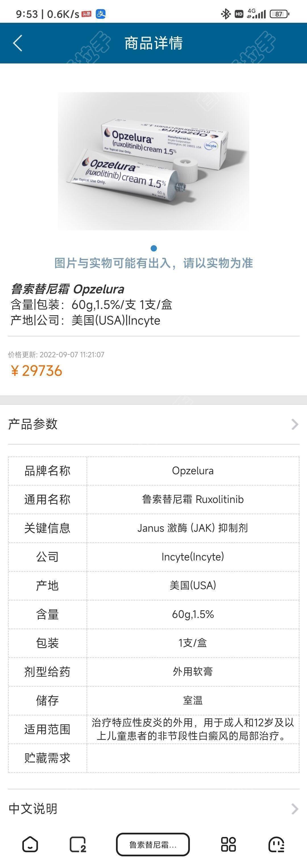The height and width of the screenshot is (868, 307).
Task: Tap the battery indicator showing 87
Action: click(279, 14)
